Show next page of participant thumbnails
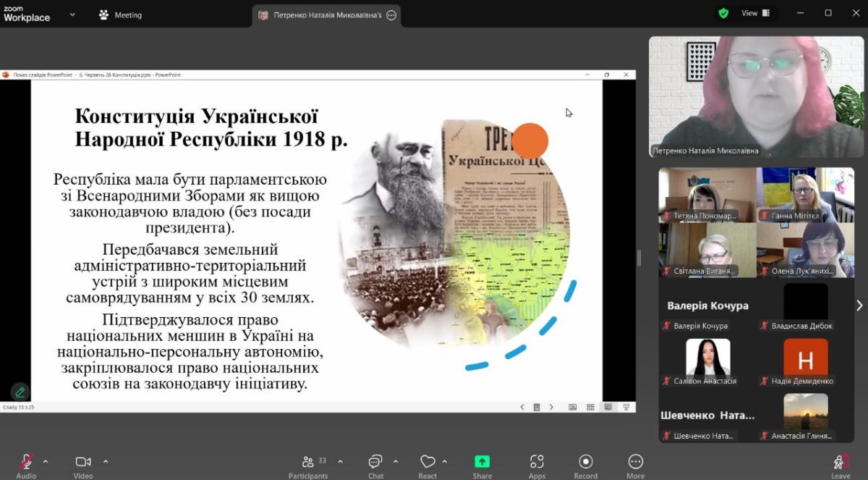 point(859,306)
